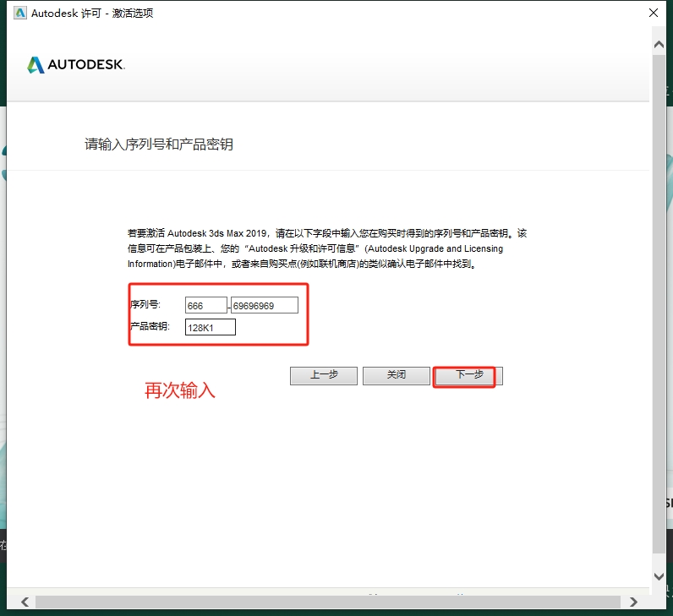Click the AUTODESK logo in the header
The image size is (673, 616).
click(76, 65)
